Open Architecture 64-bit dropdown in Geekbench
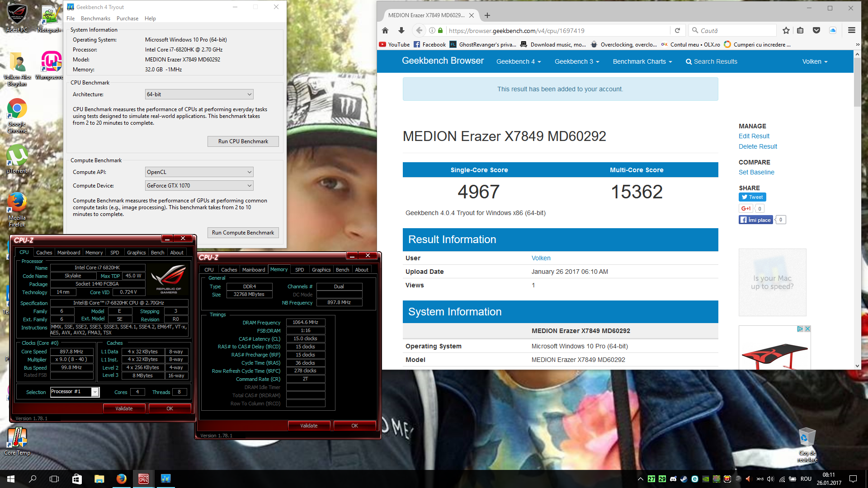The width and height of the screenshot is (868, 488). pos(199,94)
